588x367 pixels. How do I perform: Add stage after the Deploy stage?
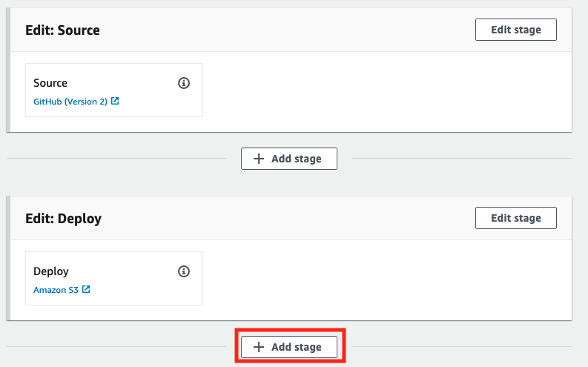289,347
